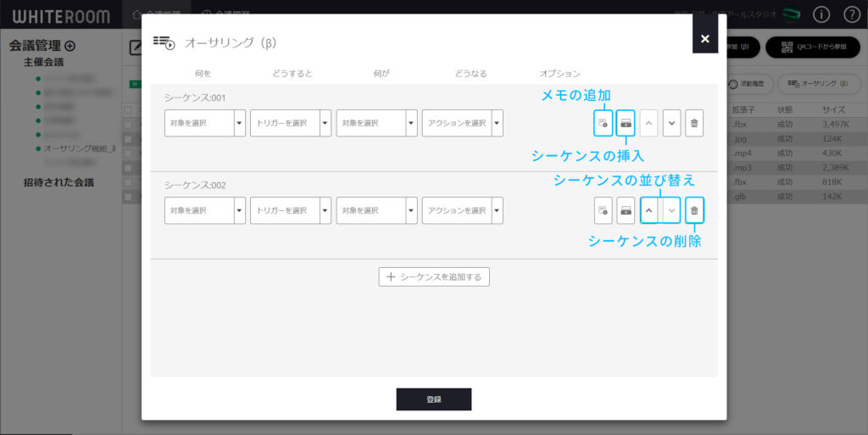868x435 pixels.
Task: Click the .jpg 124K file row
Action: coord(797,139)
